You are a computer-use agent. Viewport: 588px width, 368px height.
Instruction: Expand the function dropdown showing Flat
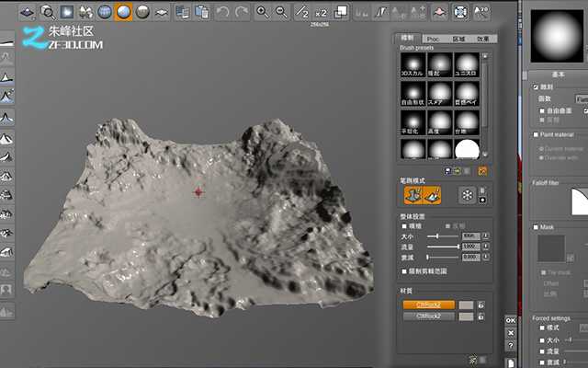click(582, 99)
